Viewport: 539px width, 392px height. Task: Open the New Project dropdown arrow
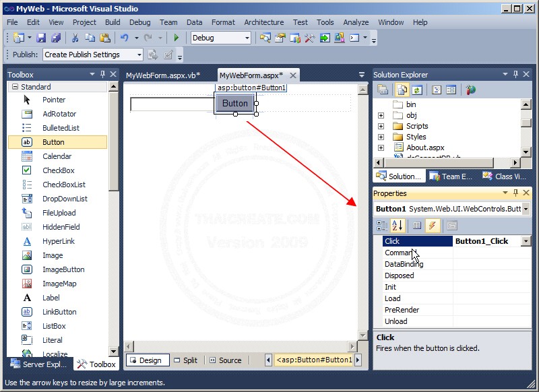click(x=29, y=38)
